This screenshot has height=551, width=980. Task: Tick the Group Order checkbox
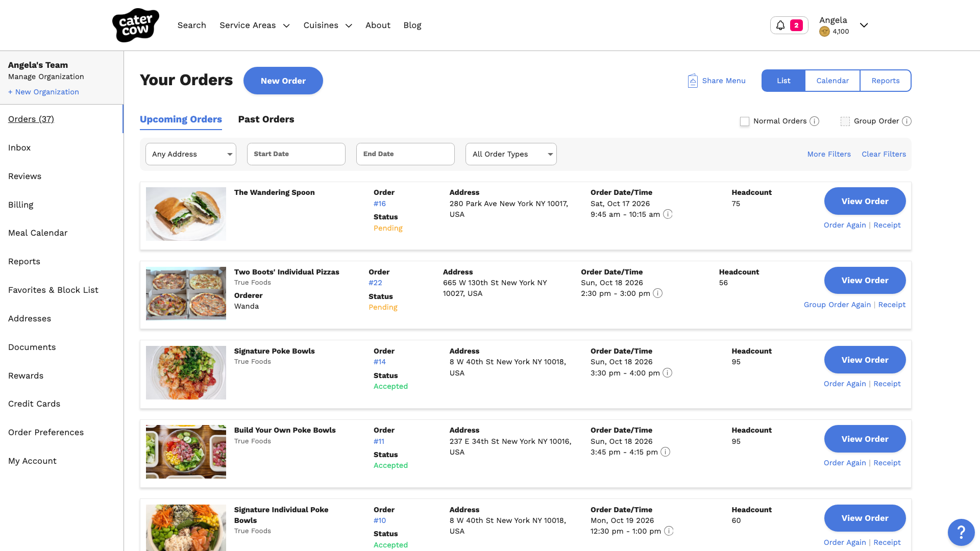845,121
